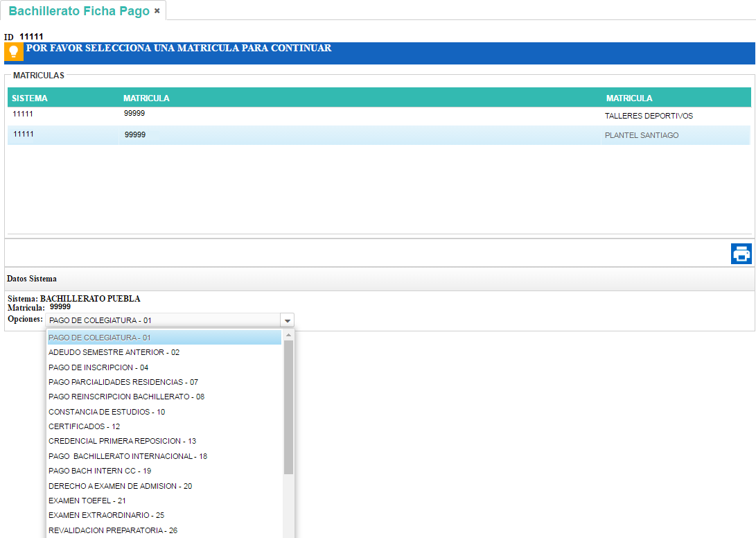This screenshot has width=756, height=538.
Task: Click the Opciones combo box text field
Action: tap(162, 320)
